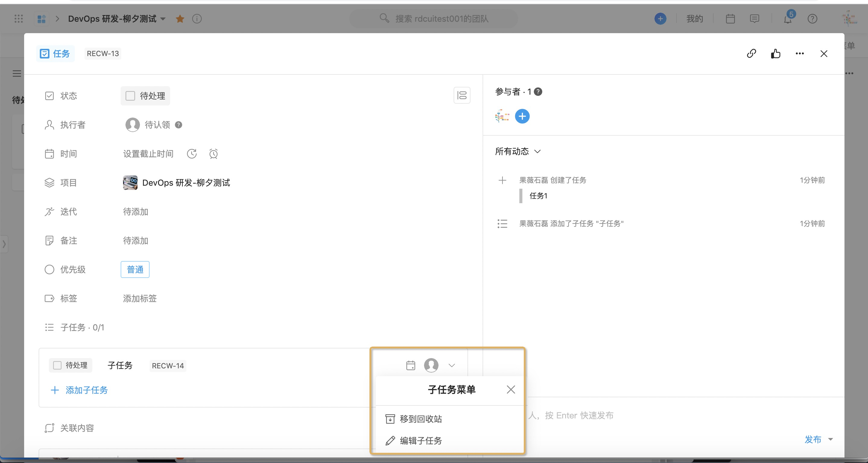Open the project name dropdown arrow in header
The width and height of the screenshot is (868, 463).
(x=163, y=19)
